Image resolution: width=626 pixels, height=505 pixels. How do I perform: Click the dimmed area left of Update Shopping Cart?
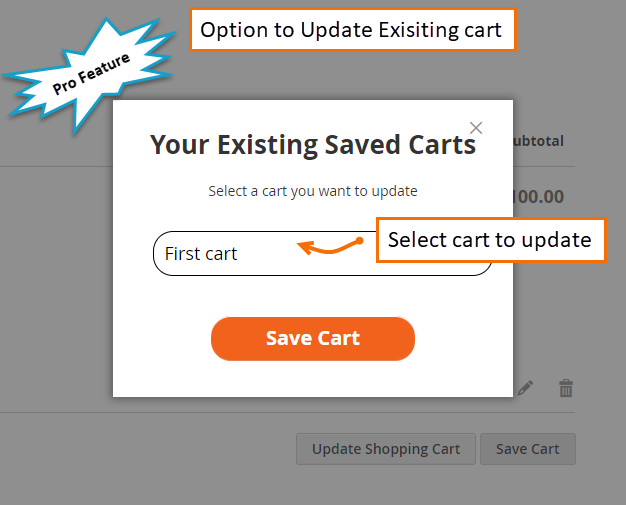coord(150,449)
